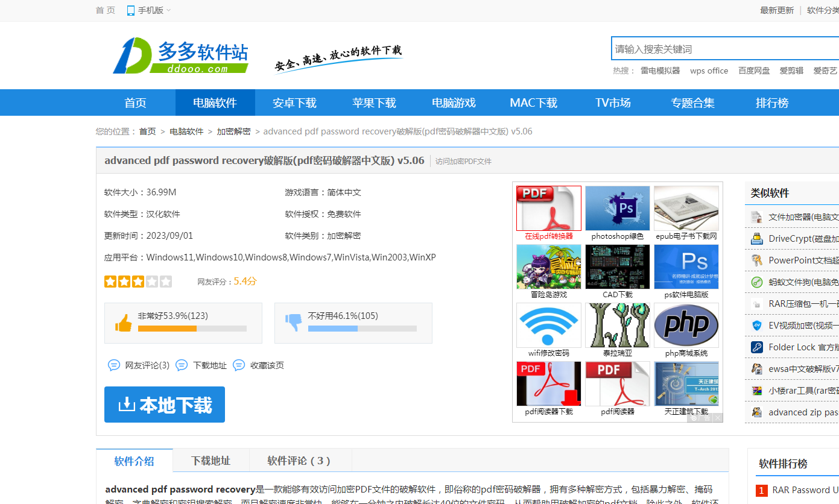Click the 小楼rar工具 icon
The height and width of the screenshot is (504, 839).
[756, 391]
